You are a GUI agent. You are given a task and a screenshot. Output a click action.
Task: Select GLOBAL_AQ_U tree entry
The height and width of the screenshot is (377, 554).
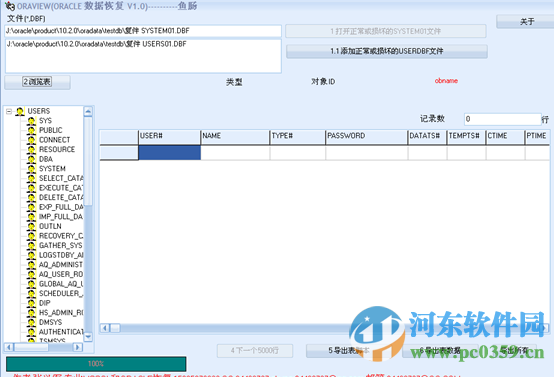[x=61, y=284]
